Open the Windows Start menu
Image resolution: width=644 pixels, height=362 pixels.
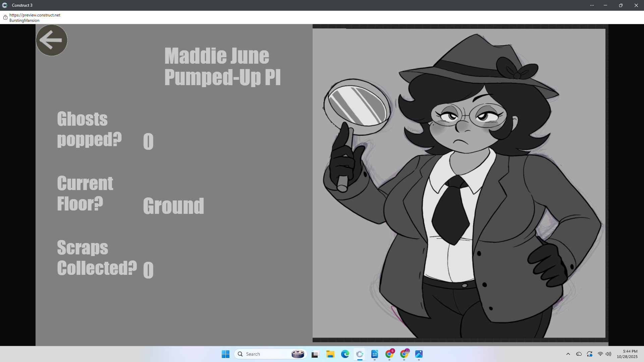[225, 354]
